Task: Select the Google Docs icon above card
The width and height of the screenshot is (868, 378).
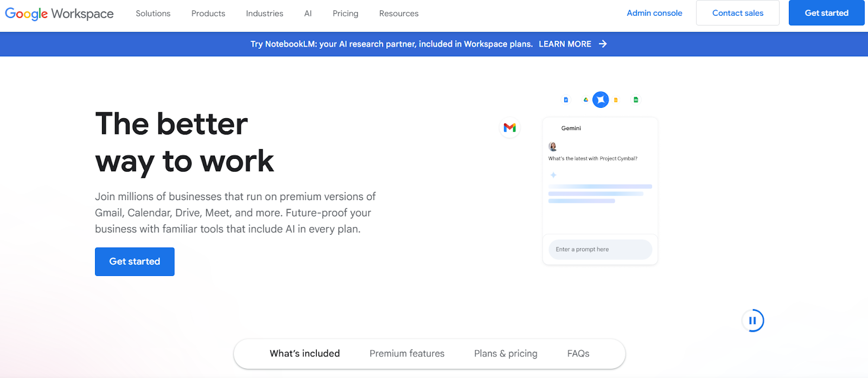Action: point(566,100)
